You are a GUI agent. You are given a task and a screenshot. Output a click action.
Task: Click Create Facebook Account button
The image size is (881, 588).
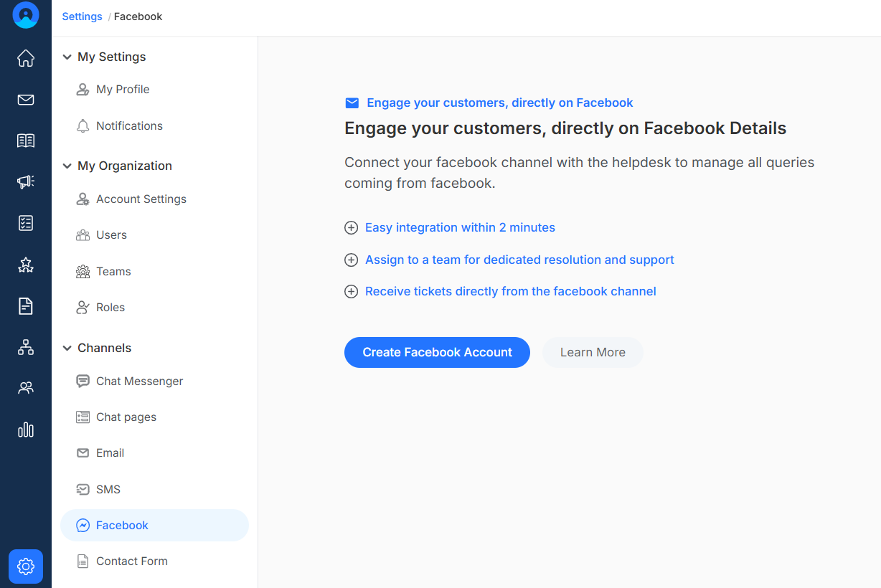tap(437, 353)
